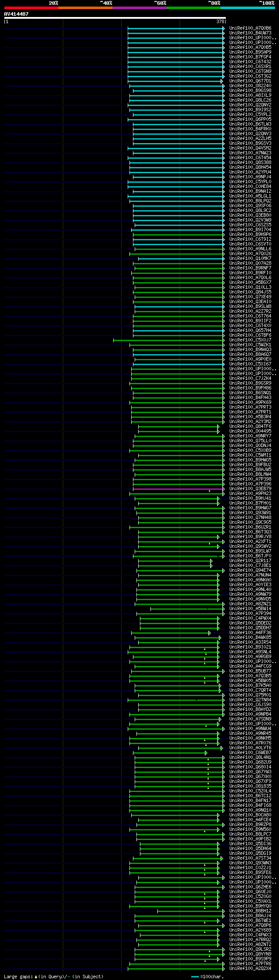Open hit UniRef100_B9SAP9
Screen dimensions: 279x980
250,52
